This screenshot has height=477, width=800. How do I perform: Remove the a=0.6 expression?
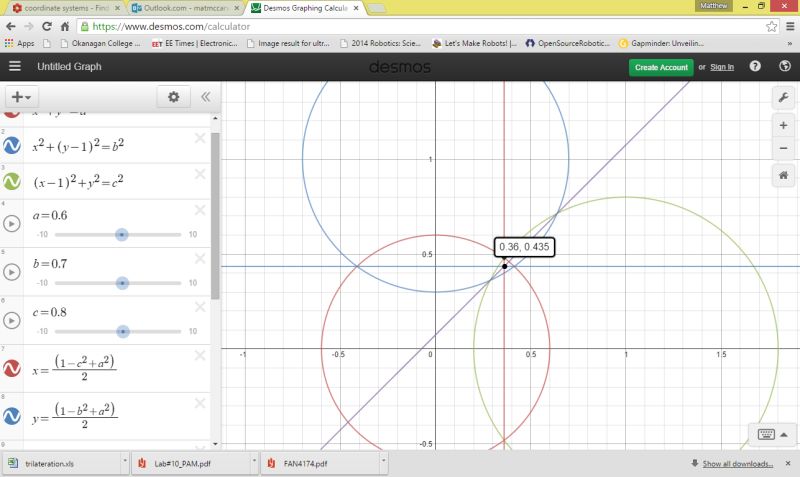tap(200, 210)
